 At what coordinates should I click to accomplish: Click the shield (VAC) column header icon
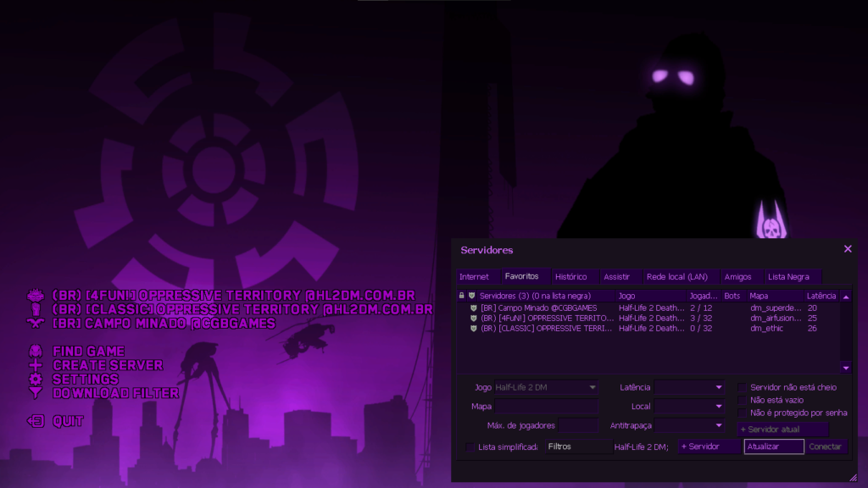(471, 296)
